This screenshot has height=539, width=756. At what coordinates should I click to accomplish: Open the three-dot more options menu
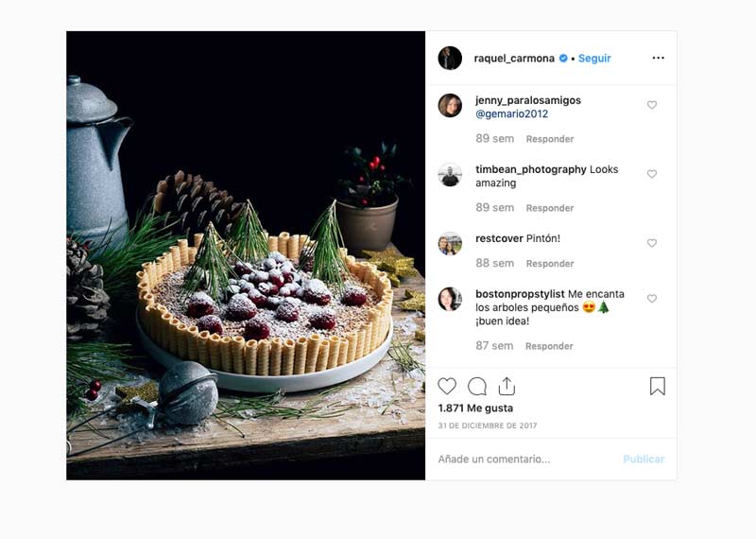pos(658,58)
